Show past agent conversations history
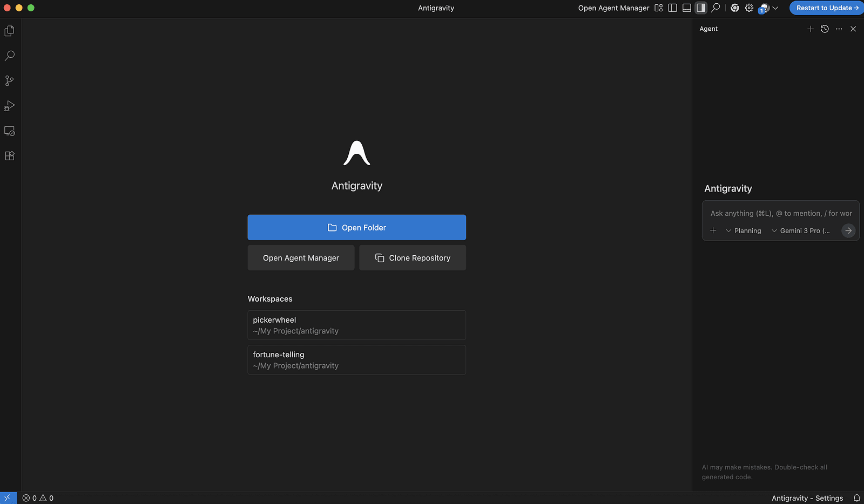 coord(825,29)
